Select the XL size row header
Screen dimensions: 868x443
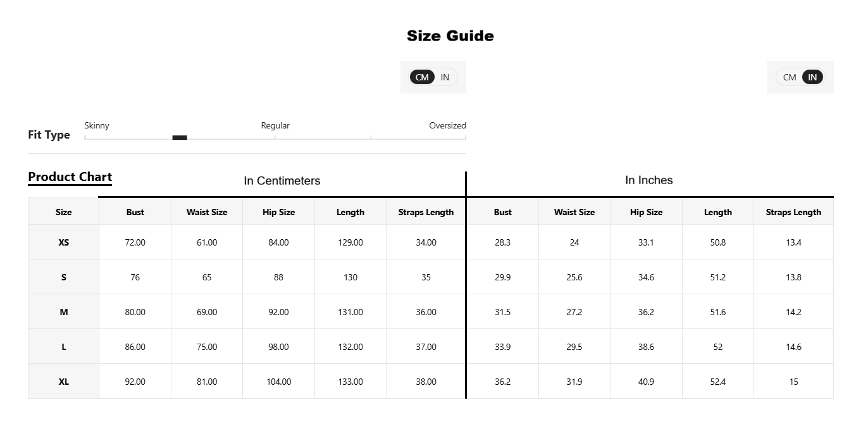[x=64, y=382]
